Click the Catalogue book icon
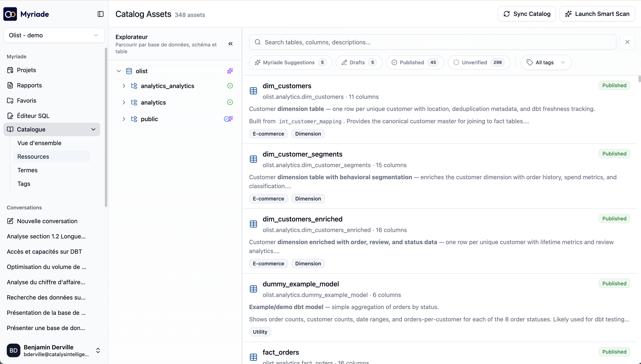The image size is (641, 364). coord(10,129)
